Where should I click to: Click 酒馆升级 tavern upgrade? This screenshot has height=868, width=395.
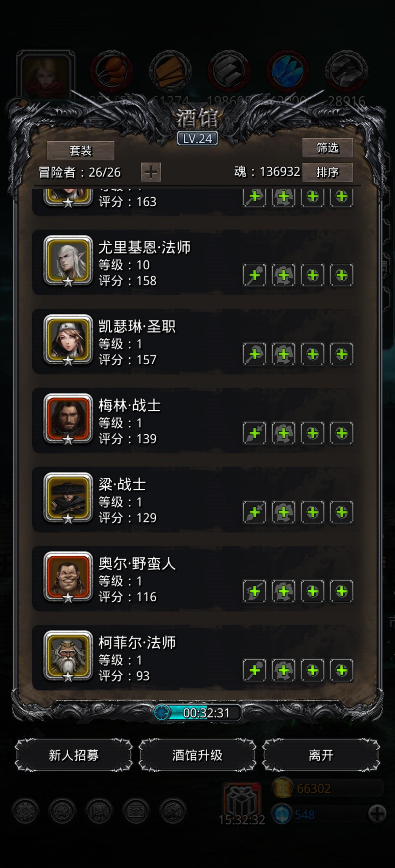coord(197,755)
